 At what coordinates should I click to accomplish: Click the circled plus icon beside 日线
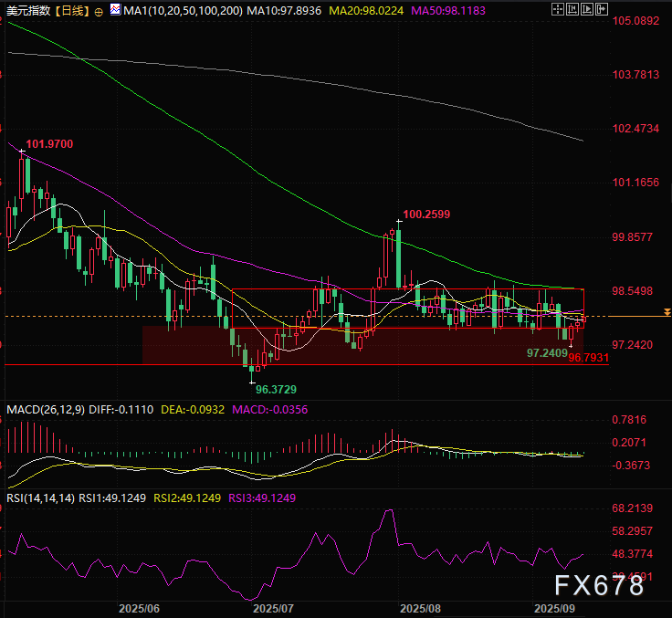coord(98,12)
